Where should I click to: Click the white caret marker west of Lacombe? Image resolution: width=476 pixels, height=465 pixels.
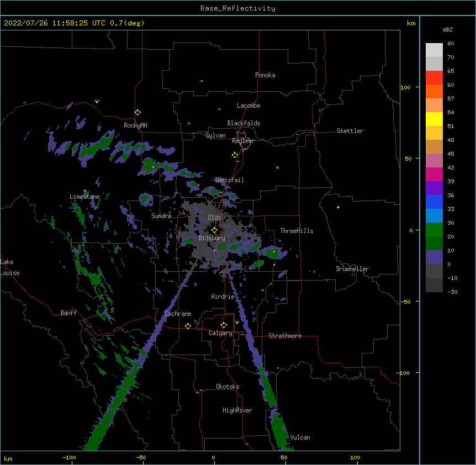[219, 109]
